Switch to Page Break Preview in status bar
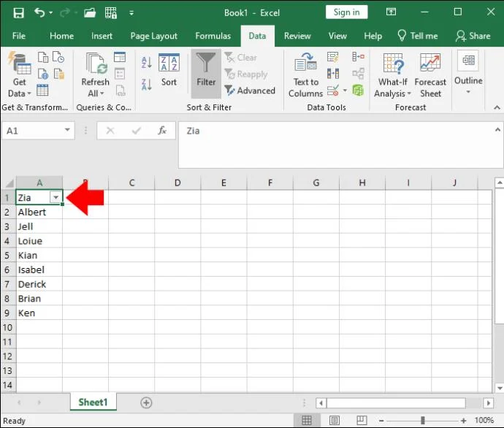Screen dimensions: 504x428 (362, 420)
